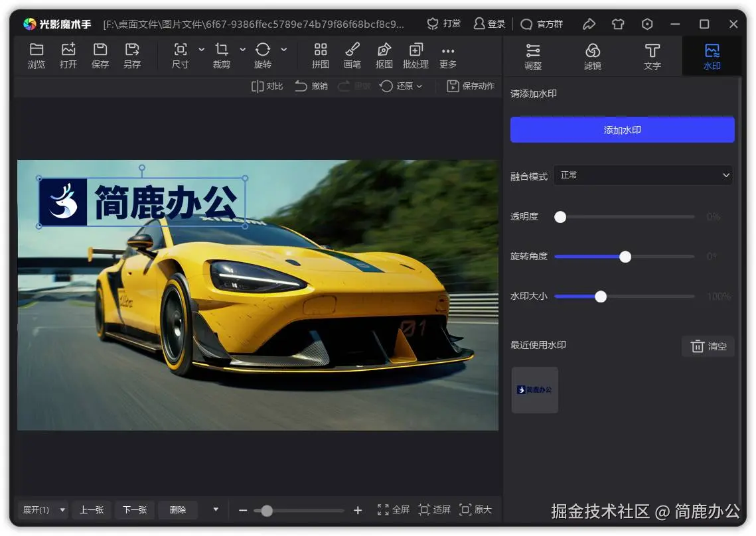Click the Undo (撤销) arrow icon
756x536 pixels.
tap(301, 86)
